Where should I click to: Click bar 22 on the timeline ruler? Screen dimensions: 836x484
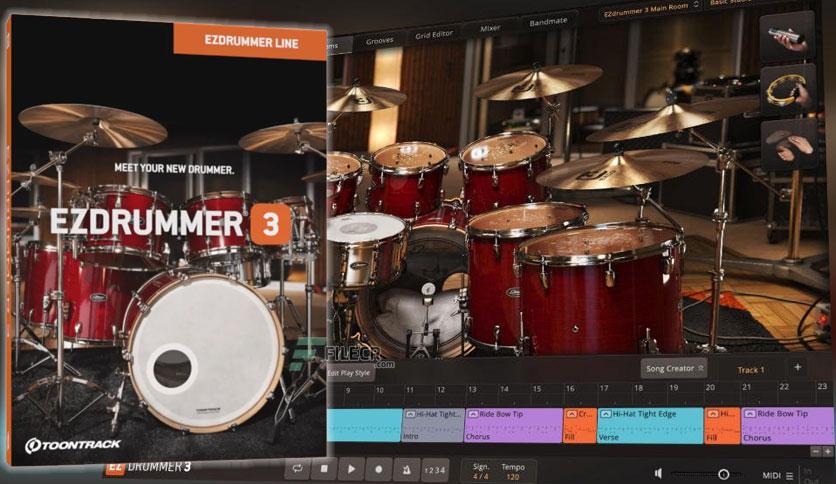tap(784, 387)
